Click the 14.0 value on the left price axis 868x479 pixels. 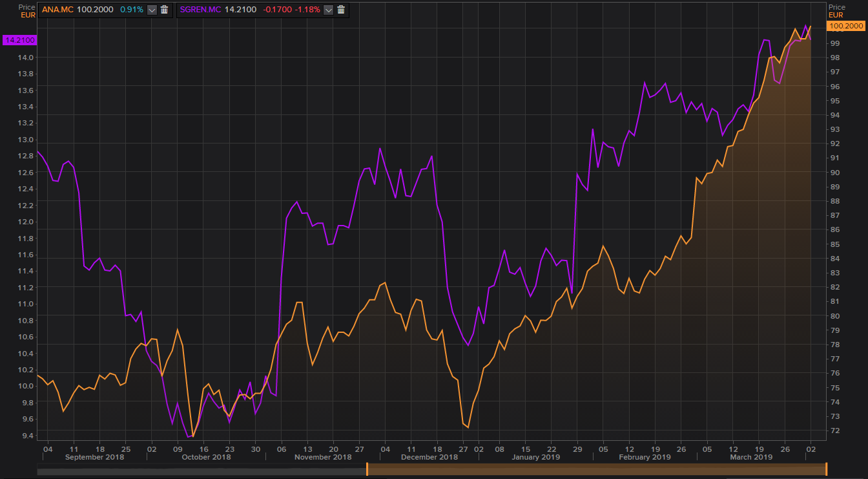[26, 58]
